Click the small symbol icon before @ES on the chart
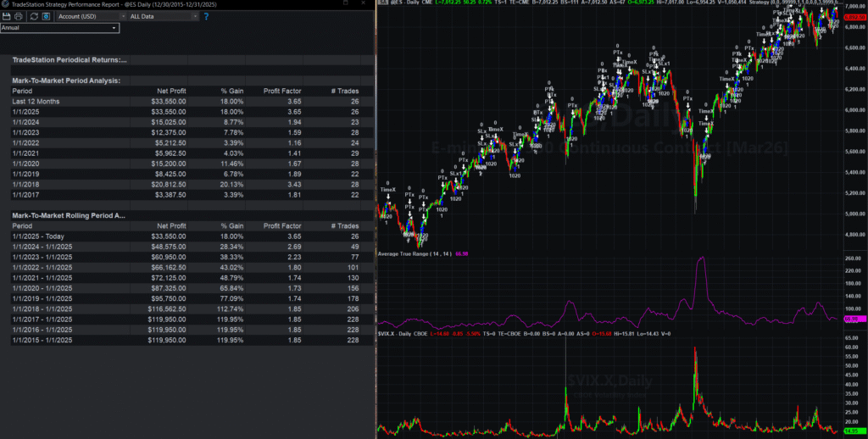This screenshot has width=868, height=439. click(381, 4)
